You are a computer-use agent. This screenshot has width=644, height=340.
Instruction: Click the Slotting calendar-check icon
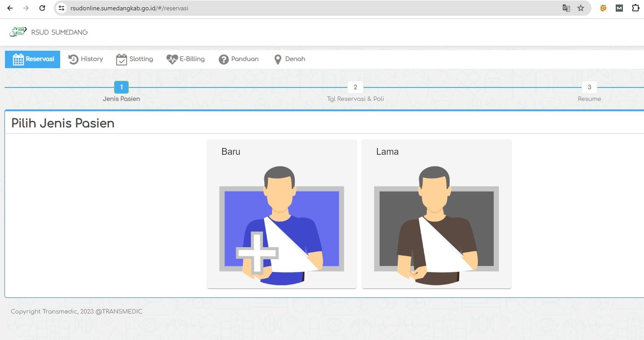122,59
